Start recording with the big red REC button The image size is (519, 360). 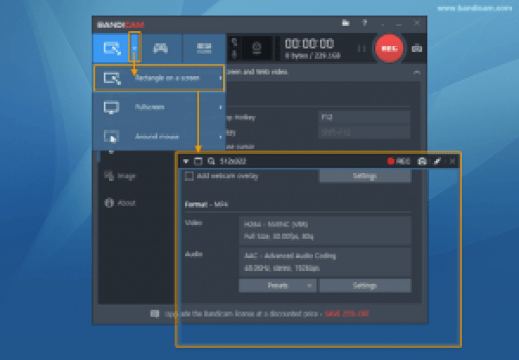coord(389,49)
